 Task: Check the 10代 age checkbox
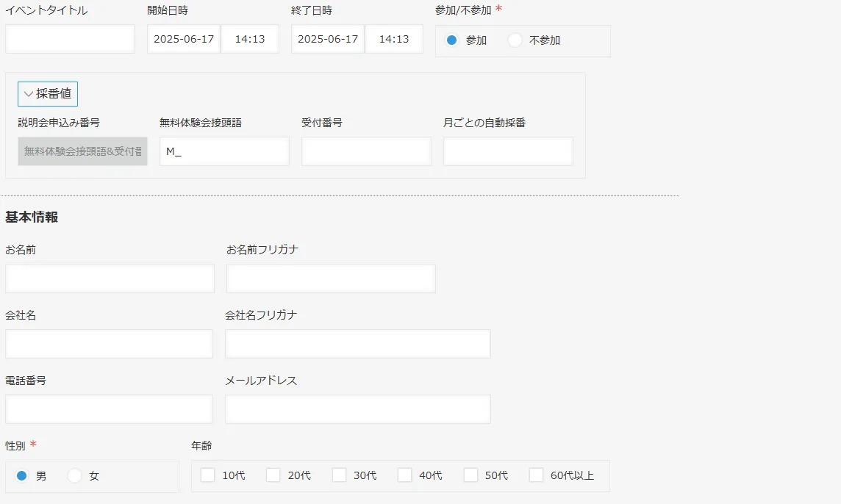[208, 475]
